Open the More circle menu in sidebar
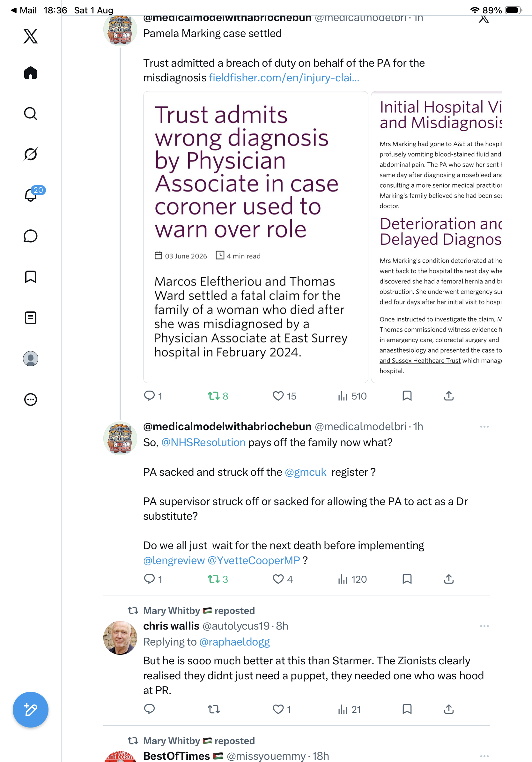This screenshot has height=762, width=532. pos(31,399)
